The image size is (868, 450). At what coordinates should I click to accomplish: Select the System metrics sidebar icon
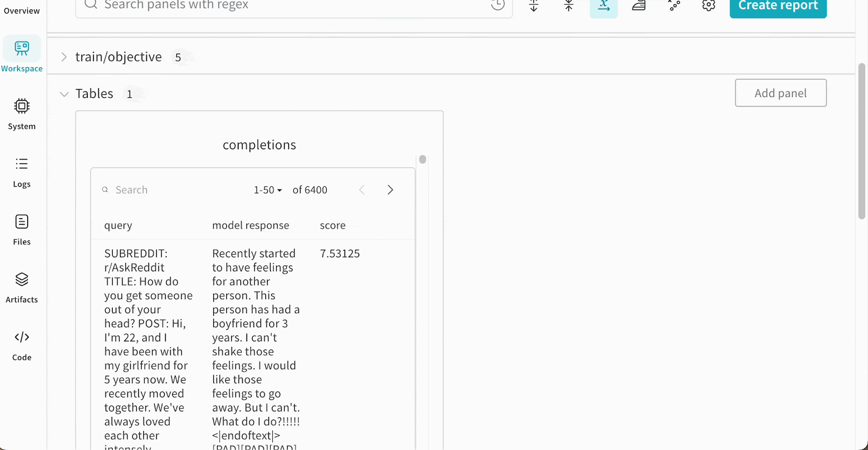(x=22, y=112)
